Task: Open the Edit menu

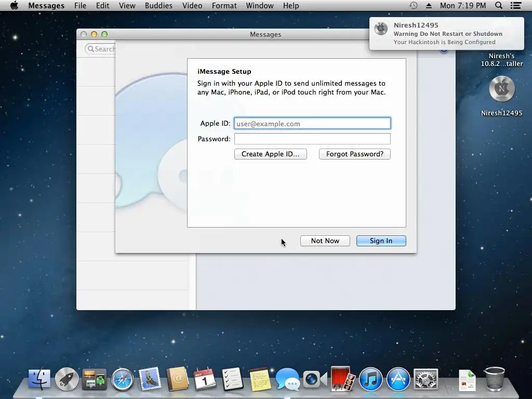Action: click(x=102, y=5)
